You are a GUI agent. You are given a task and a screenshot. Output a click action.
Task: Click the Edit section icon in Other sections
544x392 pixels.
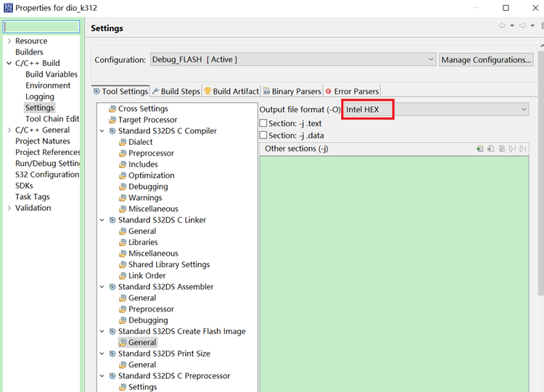click(502, 149)
